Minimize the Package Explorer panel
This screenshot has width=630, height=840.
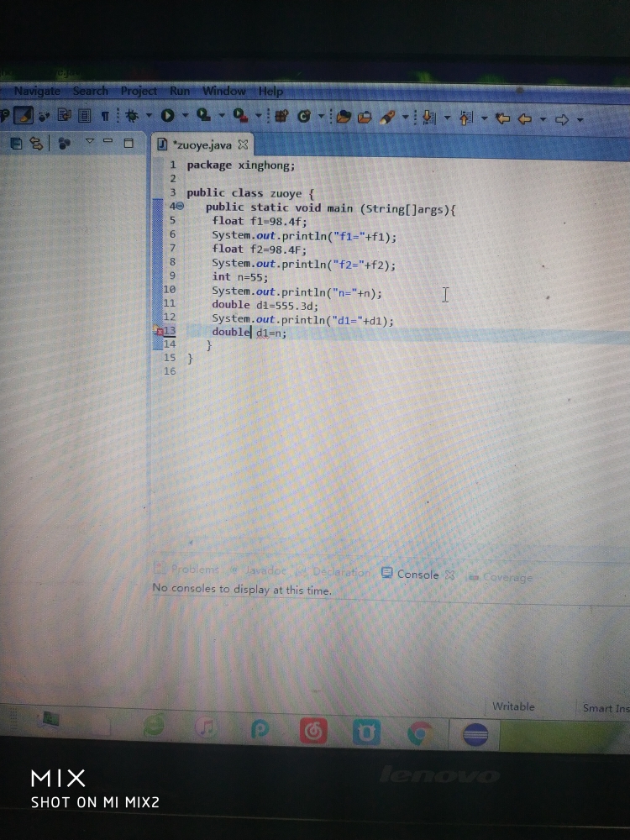[108, 141]
